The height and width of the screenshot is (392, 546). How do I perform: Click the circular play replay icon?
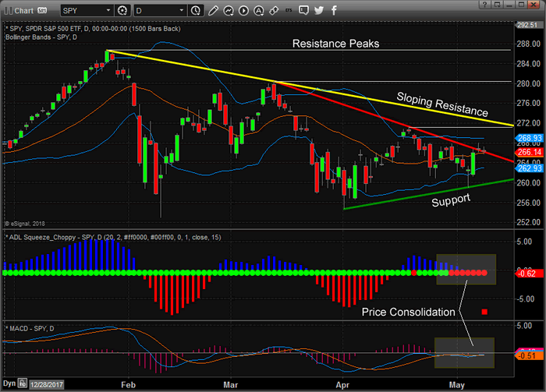tap(243, 11)
